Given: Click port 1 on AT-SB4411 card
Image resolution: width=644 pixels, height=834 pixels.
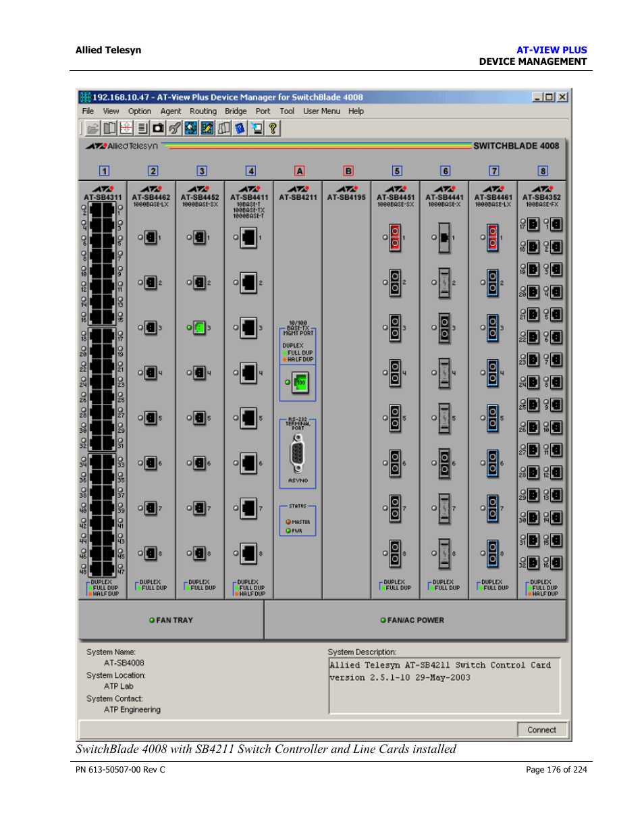Looking at the screenshot, I should [x=248, y=237].
